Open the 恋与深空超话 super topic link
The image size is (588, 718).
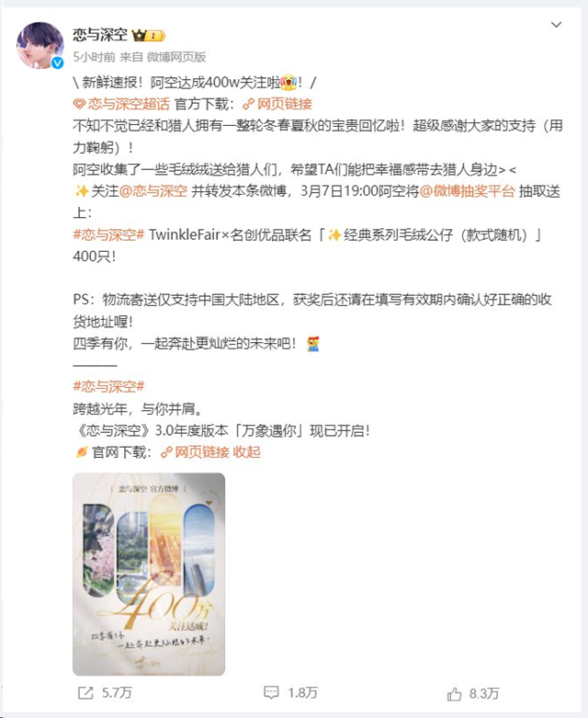(x=129, y=104)
